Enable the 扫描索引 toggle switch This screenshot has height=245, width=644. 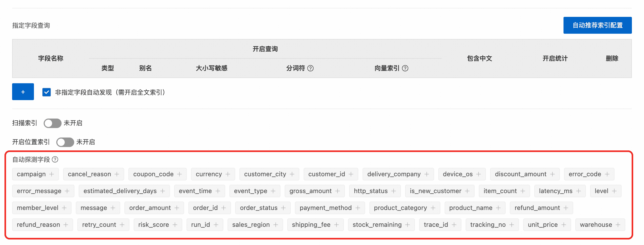pos(53,123)
